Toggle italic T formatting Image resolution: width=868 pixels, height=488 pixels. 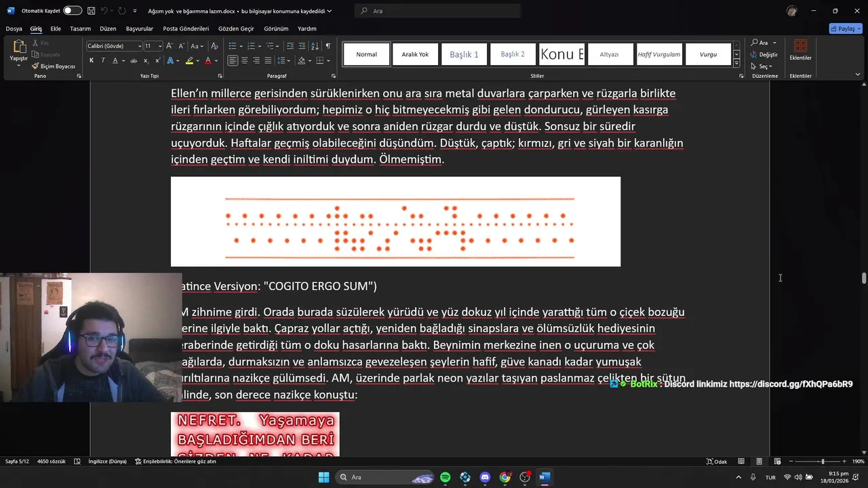tap(103, 60)
